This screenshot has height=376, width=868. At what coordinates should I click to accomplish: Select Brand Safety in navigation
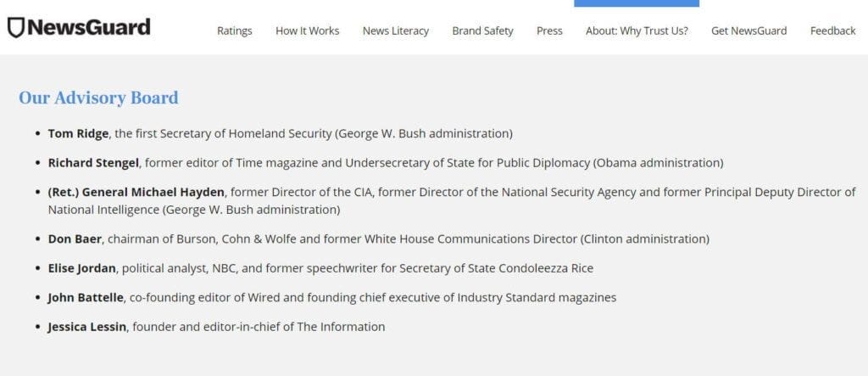482,31
